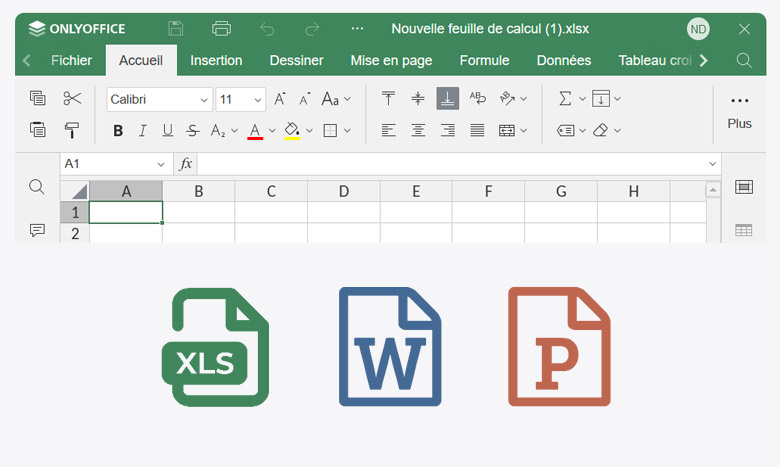
Task: Toggle Underline formatting
Action: click(x=168, y=131)
